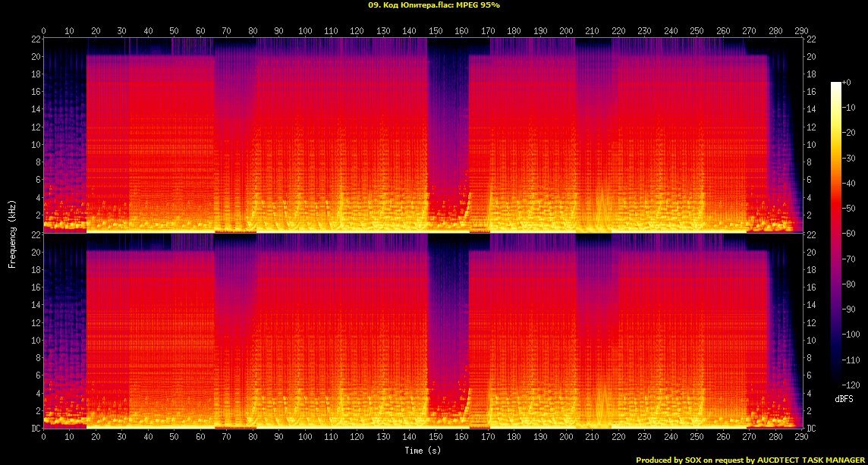This screenshot has height=465, width=868.
Task: Select the '-40' value on color scale
Action: (x=848, y=183)
